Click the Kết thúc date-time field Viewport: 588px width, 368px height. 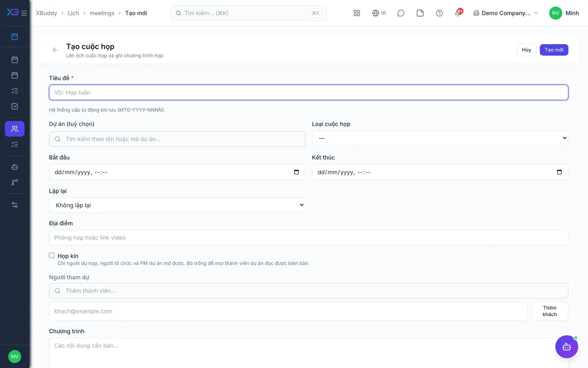(440, 172)
